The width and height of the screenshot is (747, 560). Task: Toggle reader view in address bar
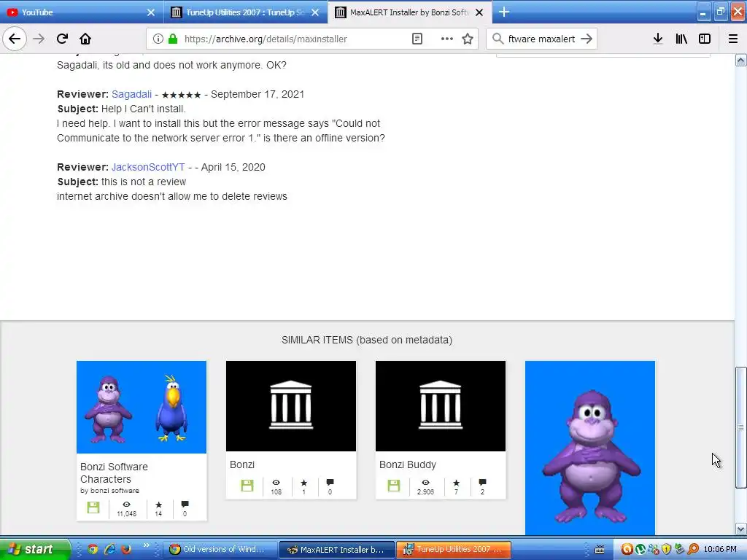point(417,39)
